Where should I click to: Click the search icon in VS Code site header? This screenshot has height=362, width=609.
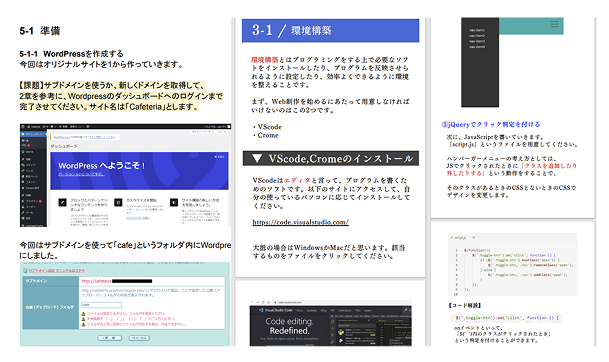[405, 310]
